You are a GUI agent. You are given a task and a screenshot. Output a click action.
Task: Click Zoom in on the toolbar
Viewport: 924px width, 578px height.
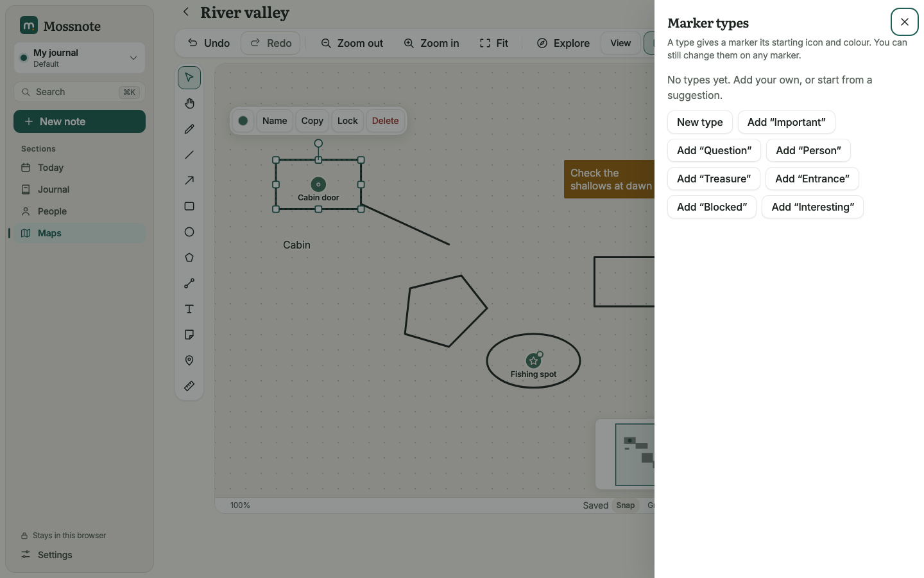(432, 43)
